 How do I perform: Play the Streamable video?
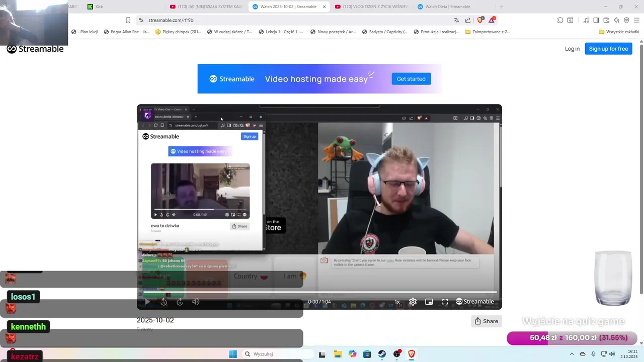[x=147, y=302]
